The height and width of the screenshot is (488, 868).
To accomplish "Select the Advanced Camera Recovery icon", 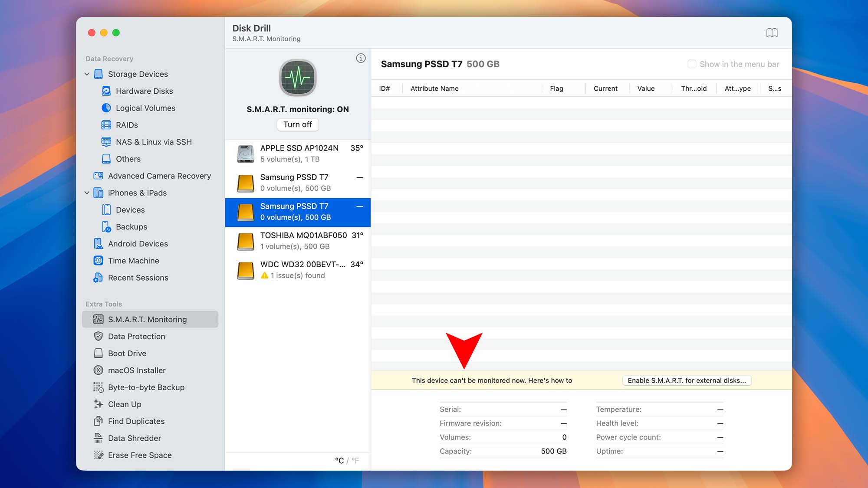I will [x=98, y=176].
